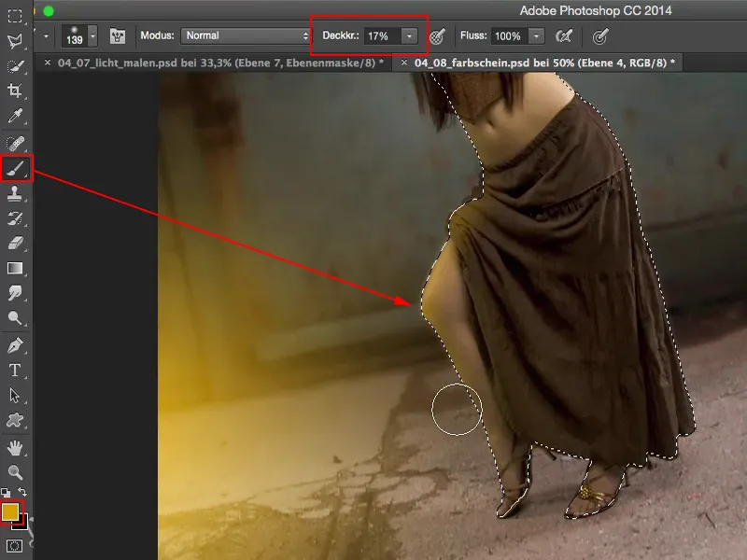Select the Clone Stamp tool
The image size is (747, 560).
pos(15,193)
